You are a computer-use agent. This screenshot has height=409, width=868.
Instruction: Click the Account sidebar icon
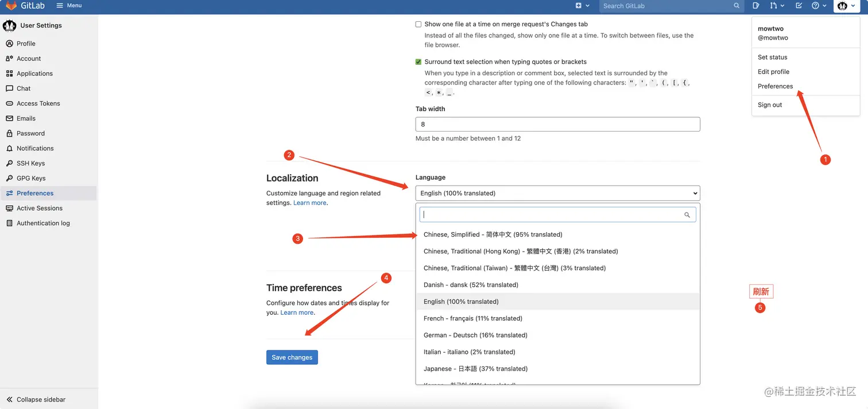point(9,59)
